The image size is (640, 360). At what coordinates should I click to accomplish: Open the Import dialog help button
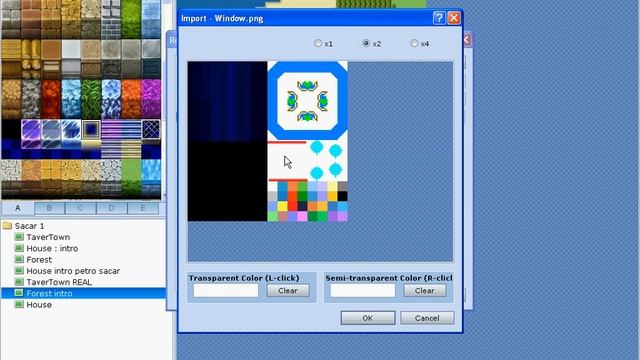tap(439, 18)
